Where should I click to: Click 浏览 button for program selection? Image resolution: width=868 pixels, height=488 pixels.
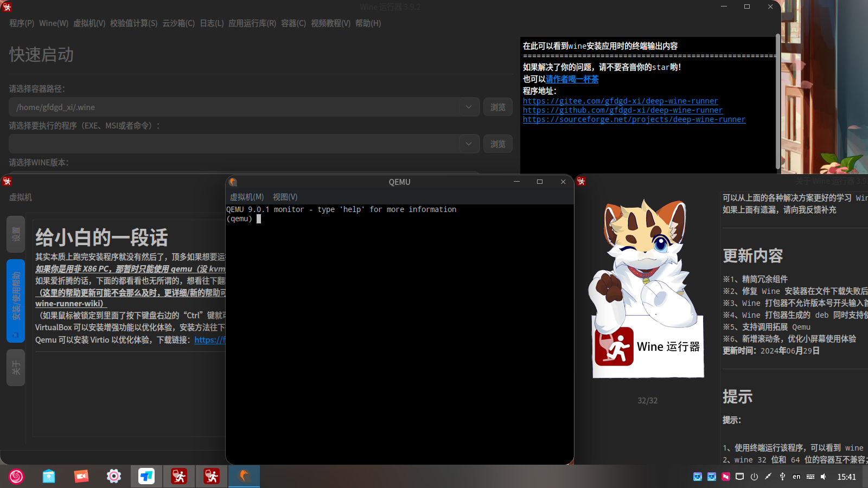click(x=498, y=144)
